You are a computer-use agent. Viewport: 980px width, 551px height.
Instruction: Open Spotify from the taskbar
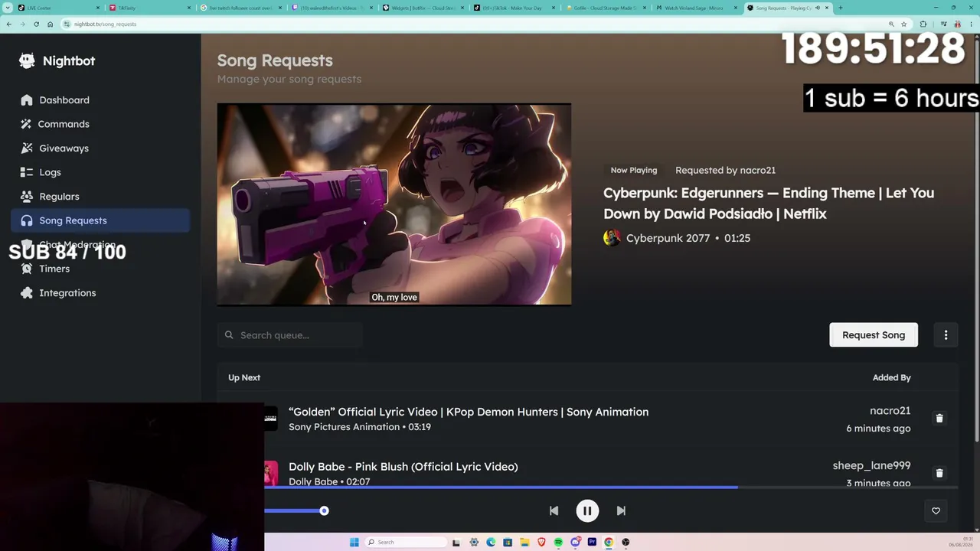coord(558,542)
